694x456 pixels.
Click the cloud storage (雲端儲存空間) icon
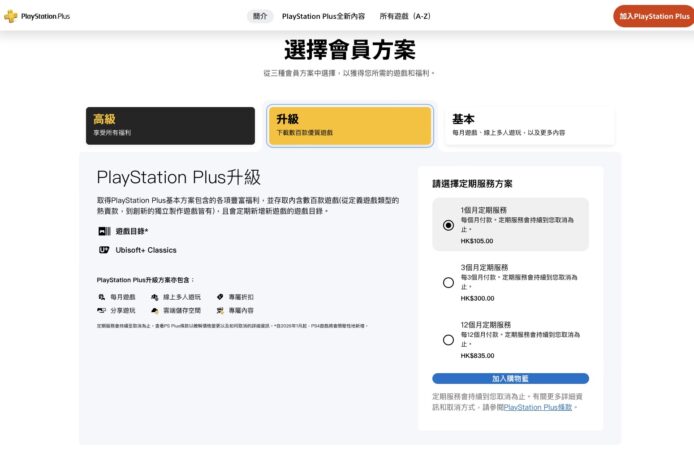pyautogui.click(x=154, y=310)
